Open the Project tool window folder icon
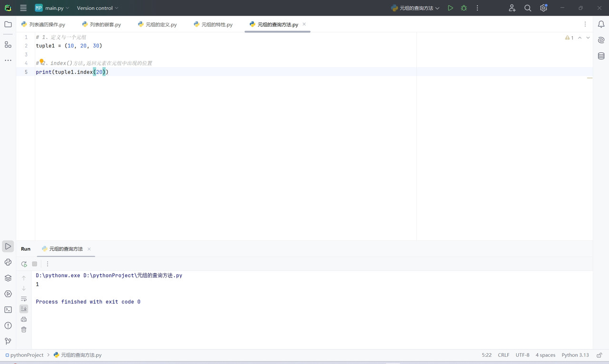Screen dimensions: 609x364 coord(8,24)
